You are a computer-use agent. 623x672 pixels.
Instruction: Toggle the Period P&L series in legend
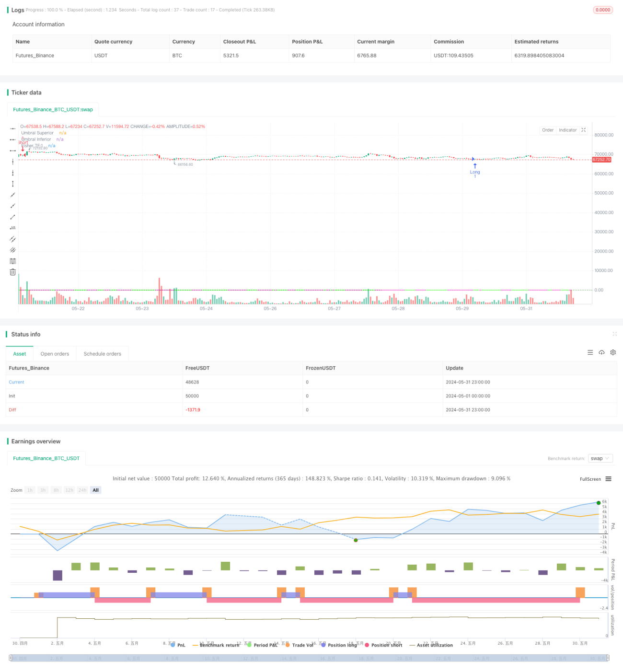click(262, 645)
